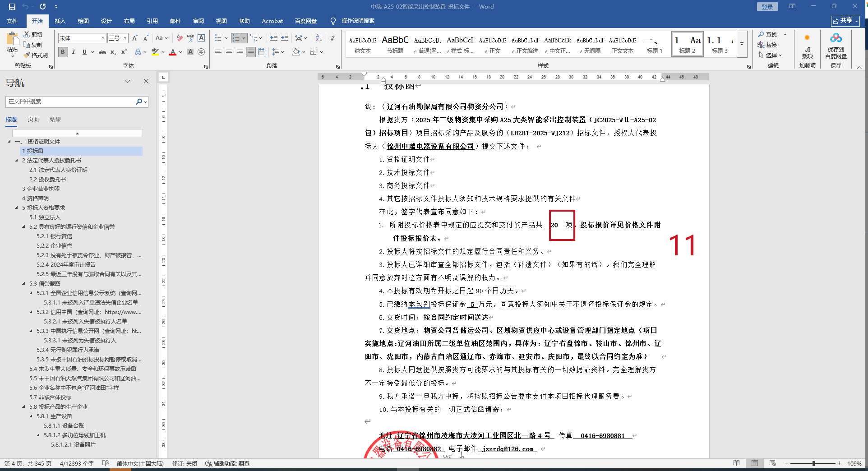Switch to read mode in the status bar

coord(737,463)
